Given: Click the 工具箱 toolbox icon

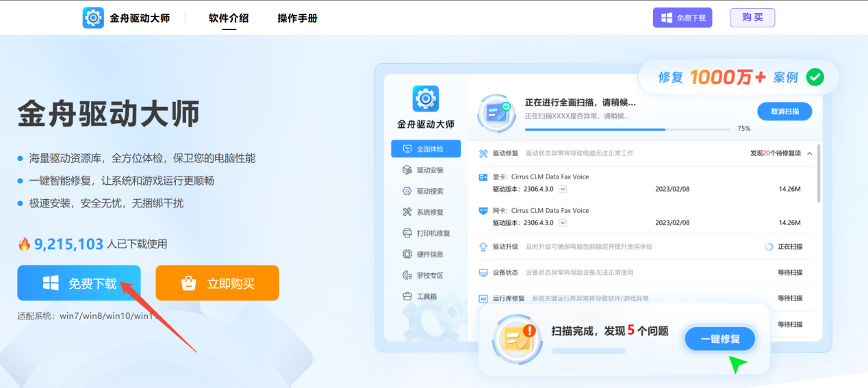Looking at the screenshot, I should [407, 296].
